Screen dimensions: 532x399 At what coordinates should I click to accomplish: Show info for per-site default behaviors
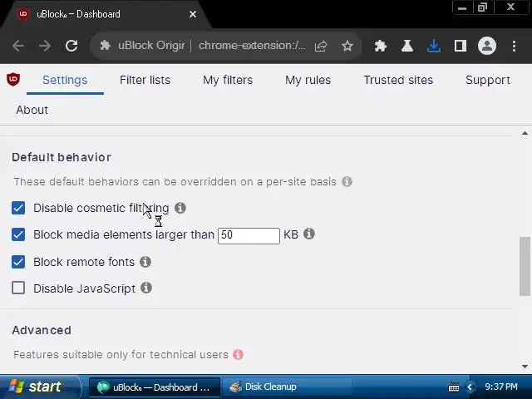pos(347,181)
